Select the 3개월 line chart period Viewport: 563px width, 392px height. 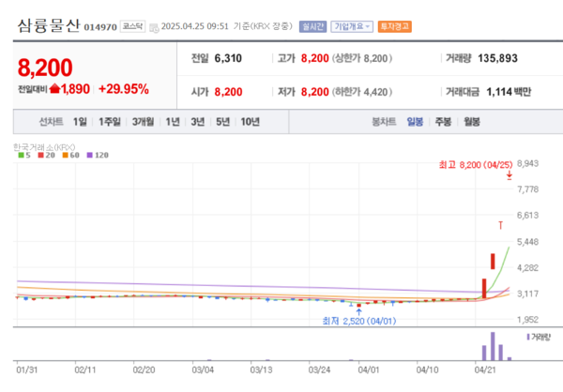coord(143,122)
